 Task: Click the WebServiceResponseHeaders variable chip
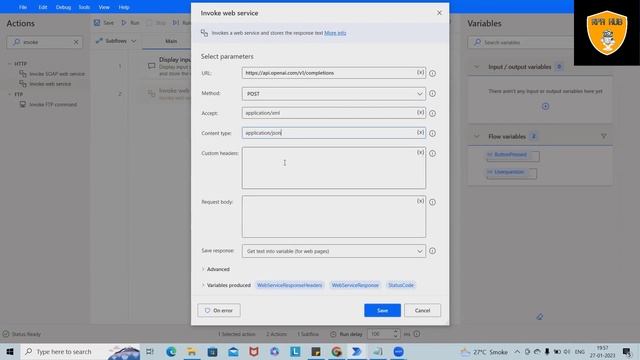(x=289, y=285)
